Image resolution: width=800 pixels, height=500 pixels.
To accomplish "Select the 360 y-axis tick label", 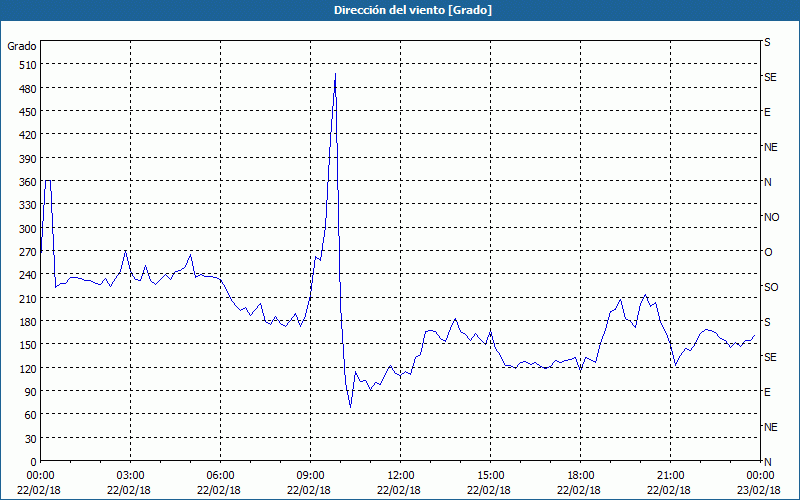I will pos(27,182).
